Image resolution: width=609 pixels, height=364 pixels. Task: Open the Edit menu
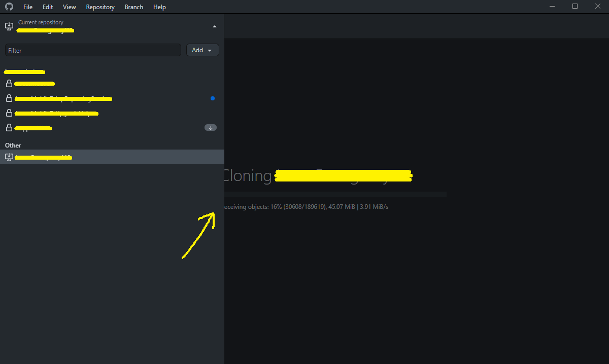point(48,7)
